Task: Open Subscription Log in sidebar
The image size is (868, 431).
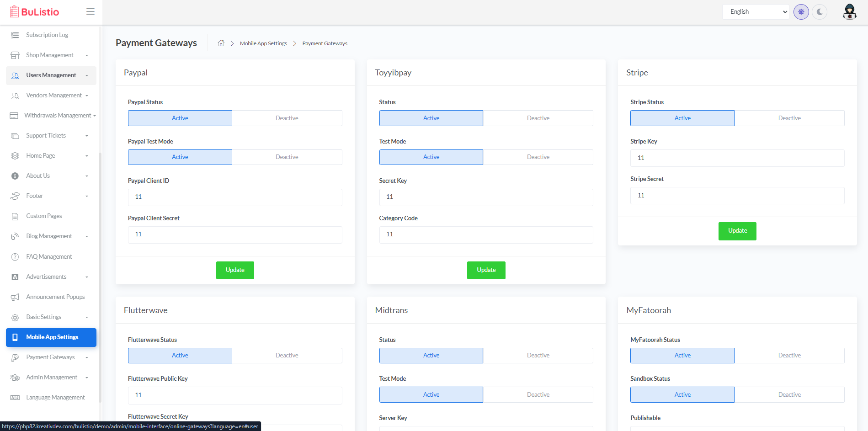Action: coord(51,35)
